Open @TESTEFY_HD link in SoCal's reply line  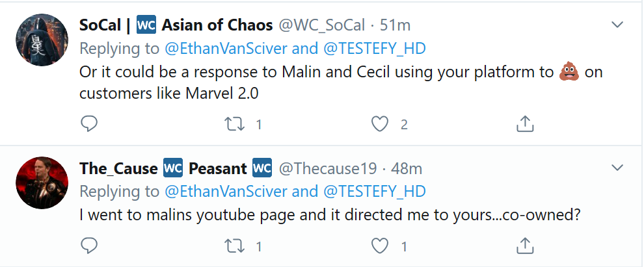point(375,48)
